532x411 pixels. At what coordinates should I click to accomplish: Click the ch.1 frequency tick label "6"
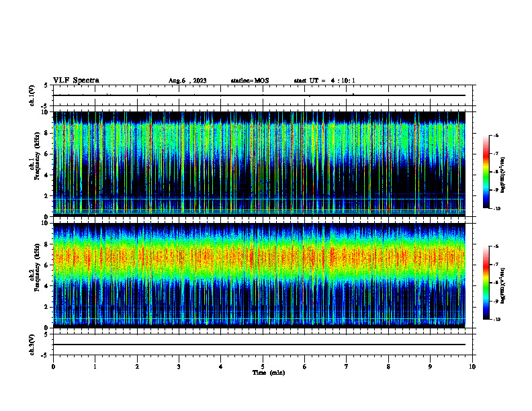coord(47,154)
